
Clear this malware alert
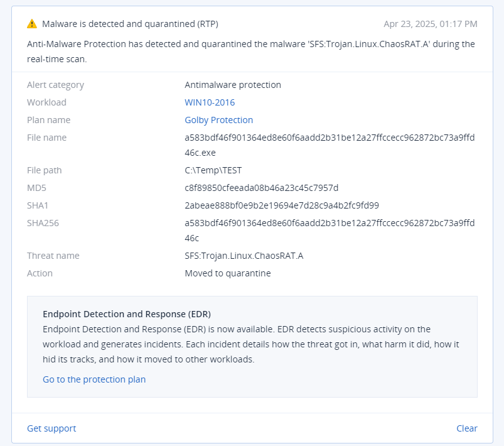click(467, 428)
